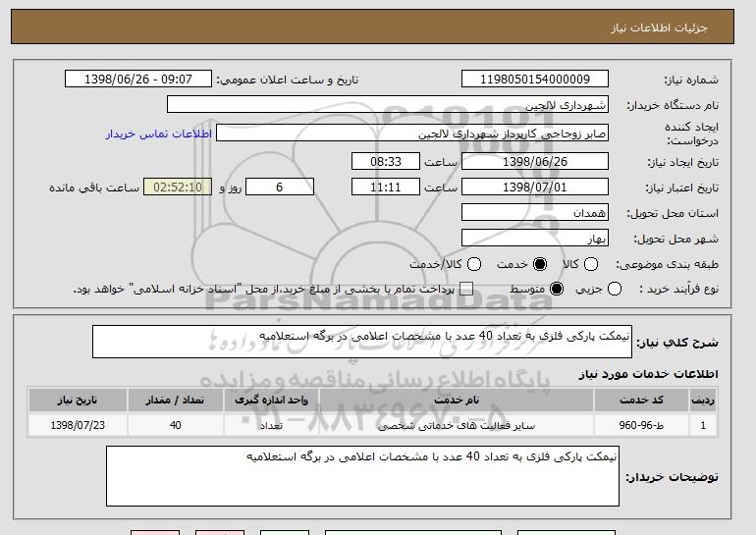The width and height of the screenshot is (756, 535).
Task: Click the row number 1 cell
Action: 703,425
